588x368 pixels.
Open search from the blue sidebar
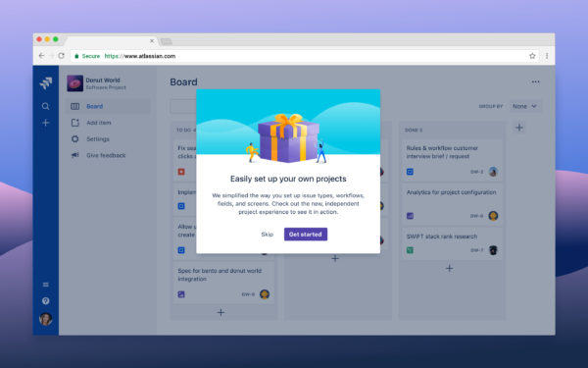click(x=45, y=106)
